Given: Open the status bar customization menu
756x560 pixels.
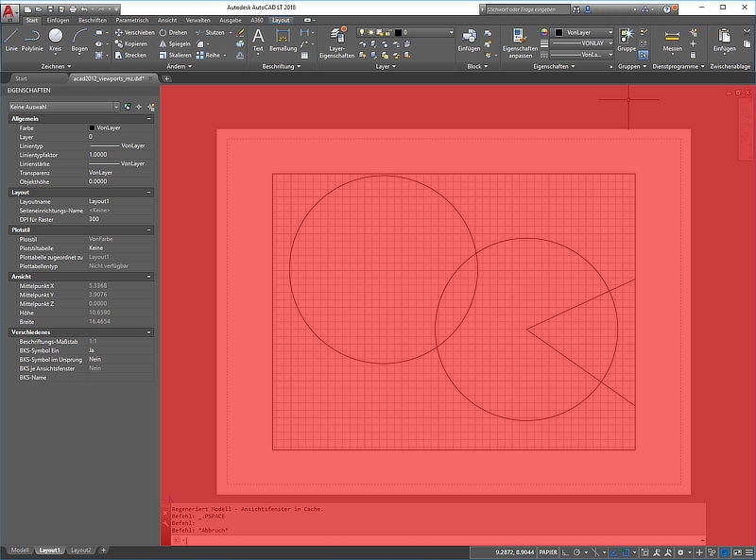Looking at the screenshot, I should pyautogui.click(x=748, y=552).
